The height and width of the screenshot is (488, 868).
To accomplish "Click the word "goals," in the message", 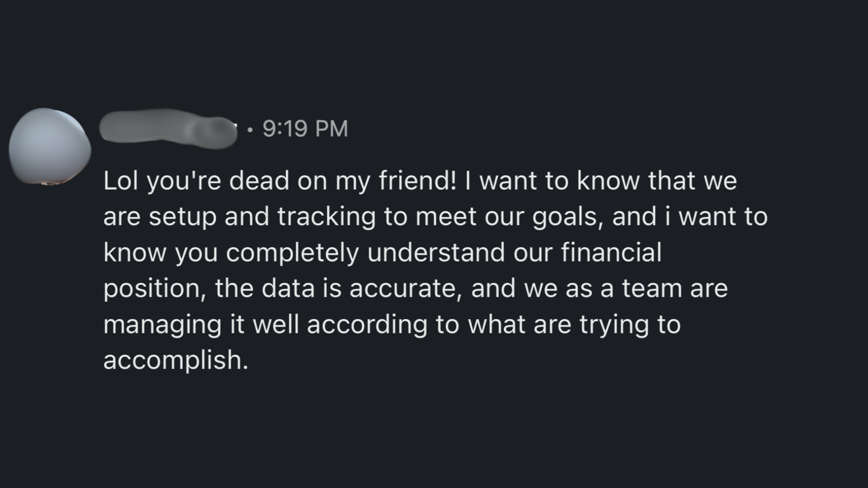I will pos(568,217).
